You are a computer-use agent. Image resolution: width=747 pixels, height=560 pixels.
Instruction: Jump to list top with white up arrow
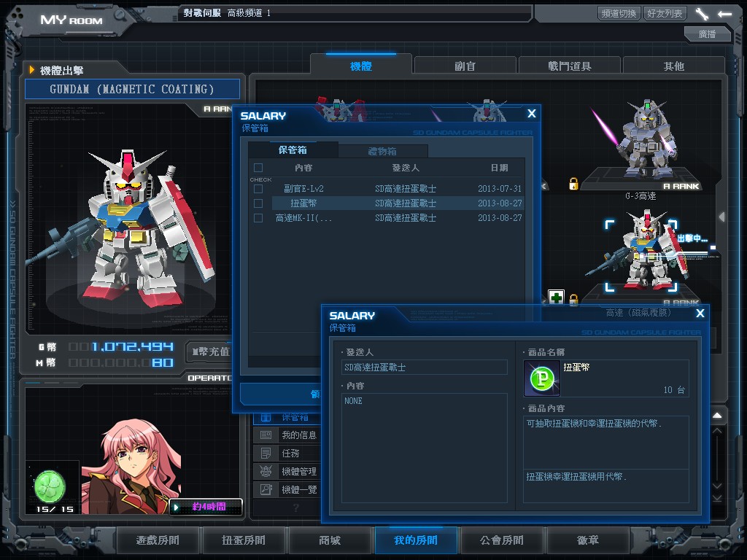[x=717, y=416]
